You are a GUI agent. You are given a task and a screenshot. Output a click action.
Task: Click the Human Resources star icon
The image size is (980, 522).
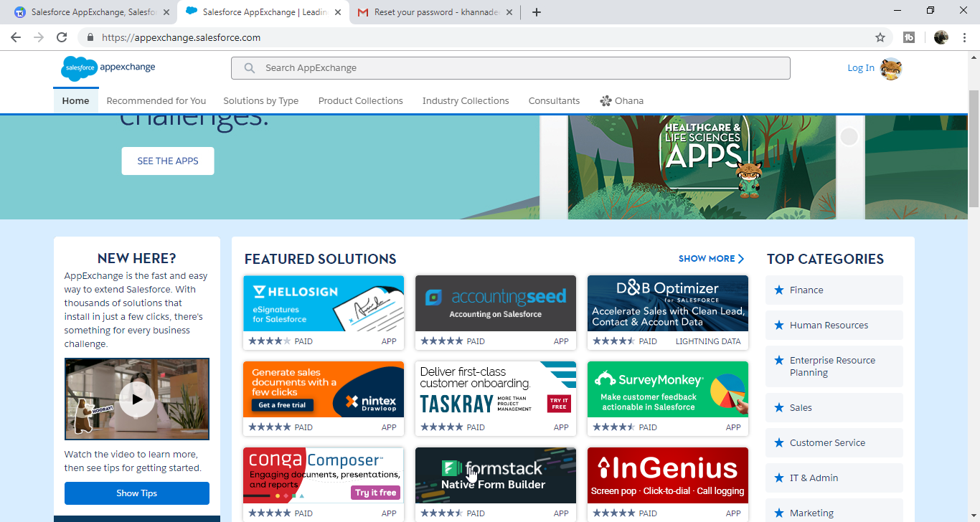779,326
